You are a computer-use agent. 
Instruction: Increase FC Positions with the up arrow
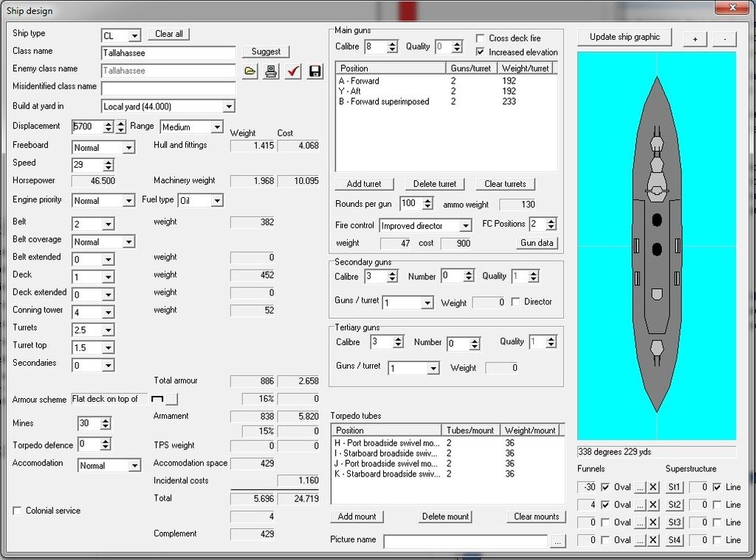click(551, 222)
